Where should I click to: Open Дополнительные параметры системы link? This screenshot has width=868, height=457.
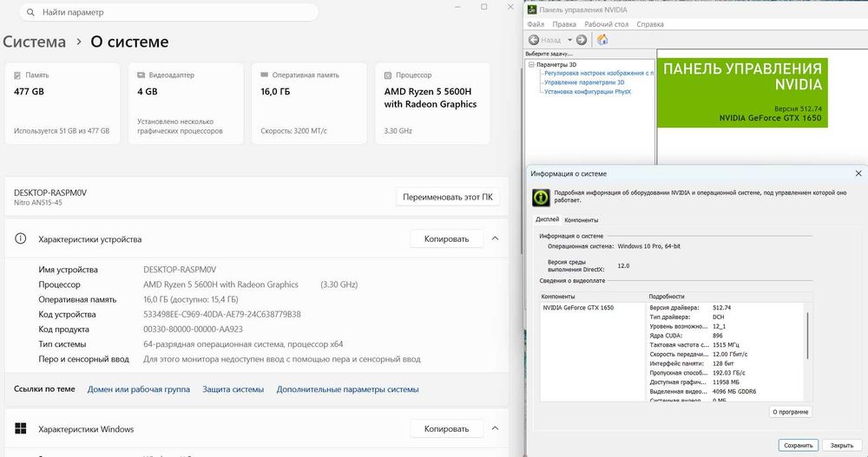348,389
